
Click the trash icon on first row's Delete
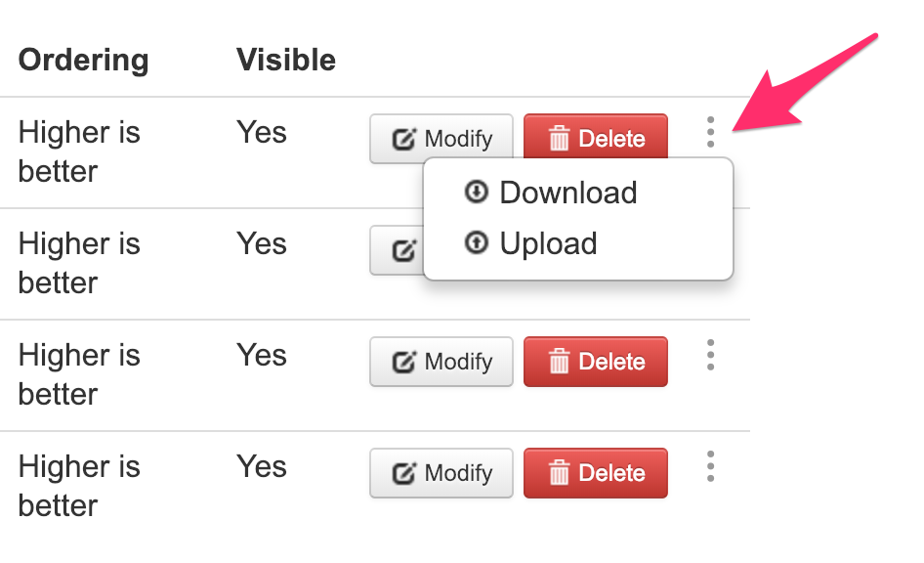click(x=559, y=139)
